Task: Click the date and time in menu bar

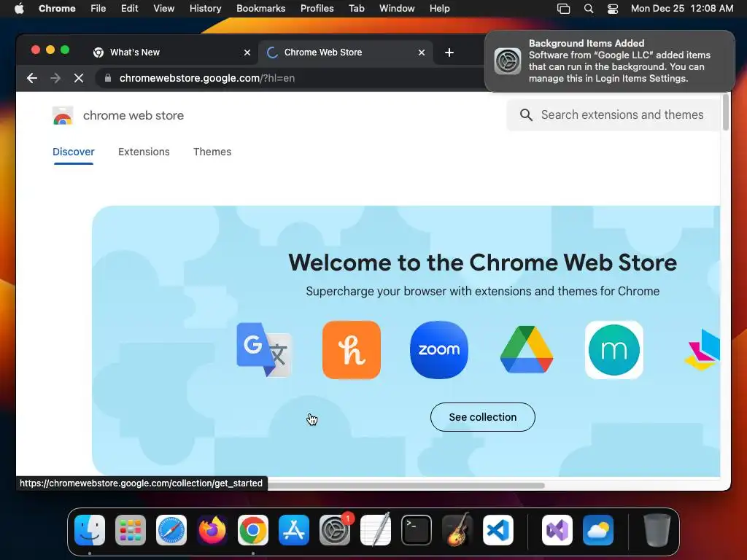Action: click(x=682, y=9)
